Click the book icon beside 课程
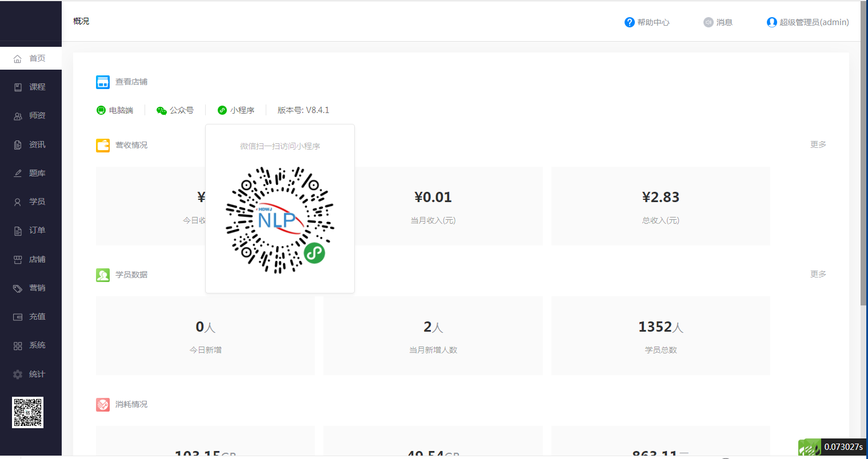 (18, 87)
